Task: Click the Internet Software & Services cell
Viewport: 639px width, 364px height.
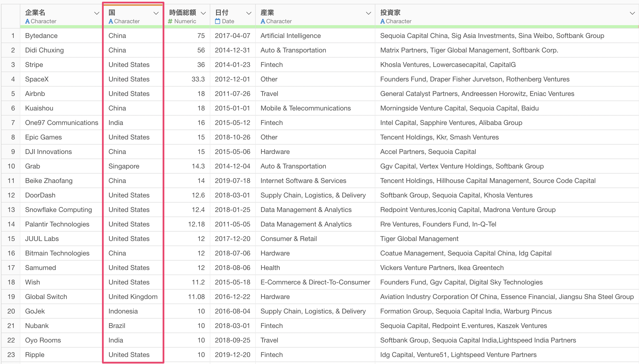Action: point(315,181)
